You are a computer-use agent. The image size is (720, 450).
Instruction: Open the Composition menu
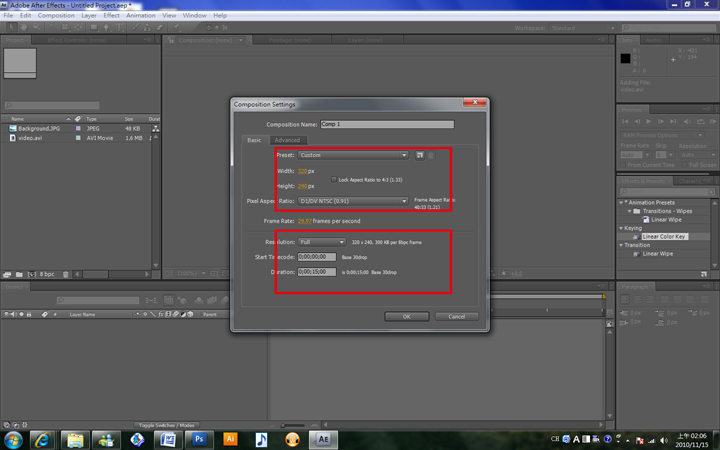click(56, 15)
